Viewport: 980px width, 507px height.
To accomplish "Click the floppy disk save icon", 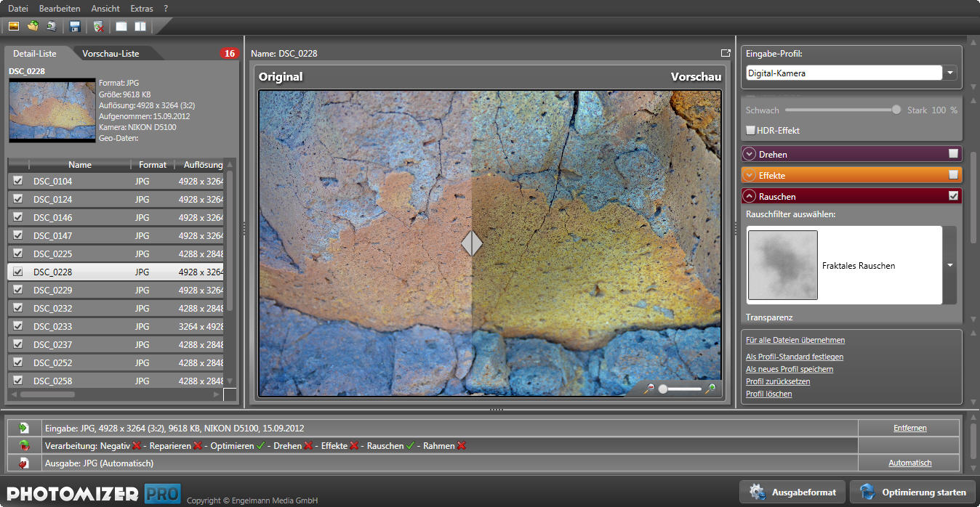I will (74, 27).
